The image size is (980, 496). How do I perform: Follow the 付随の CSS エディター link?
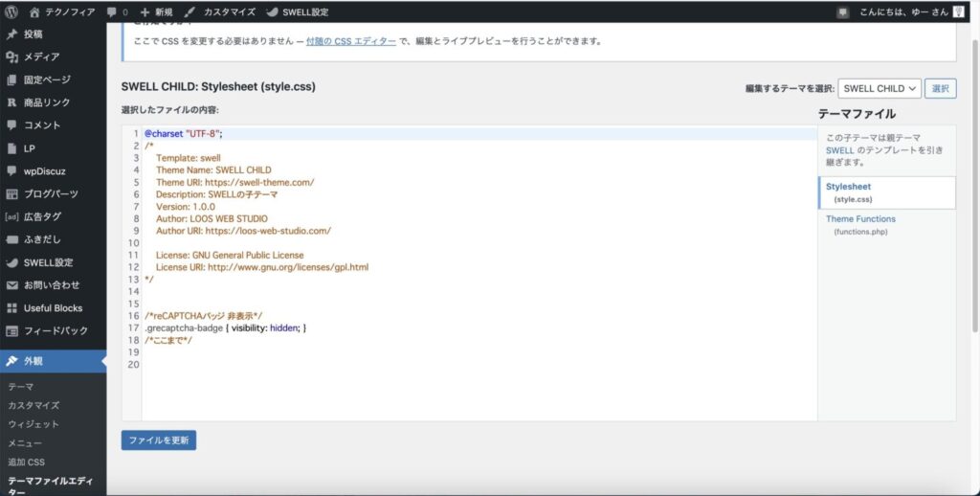click(351, 41)
